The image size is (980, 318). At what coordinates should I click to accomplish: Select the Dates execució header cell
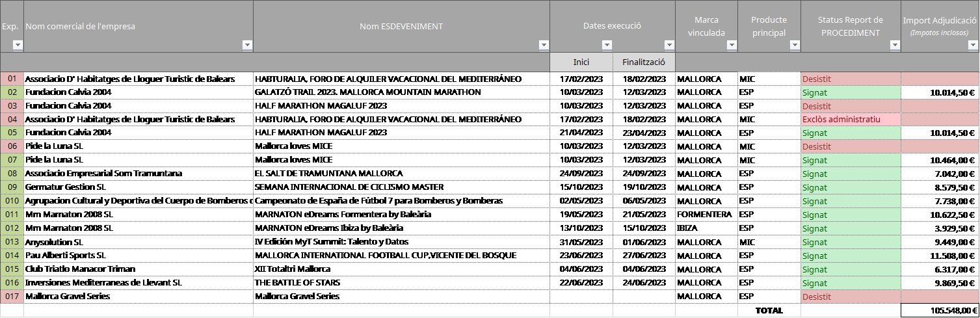[613, 26]
